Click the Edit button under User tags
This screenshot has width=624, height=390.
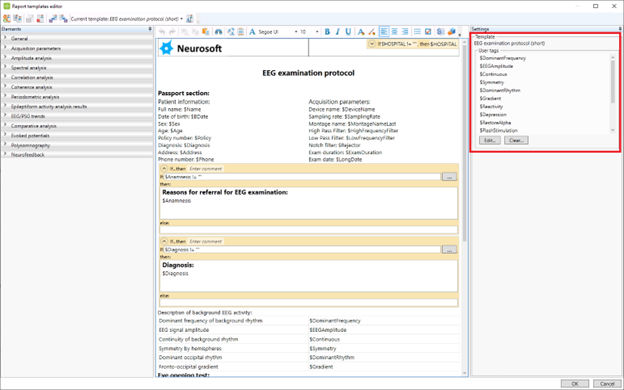tap(489, 140)
